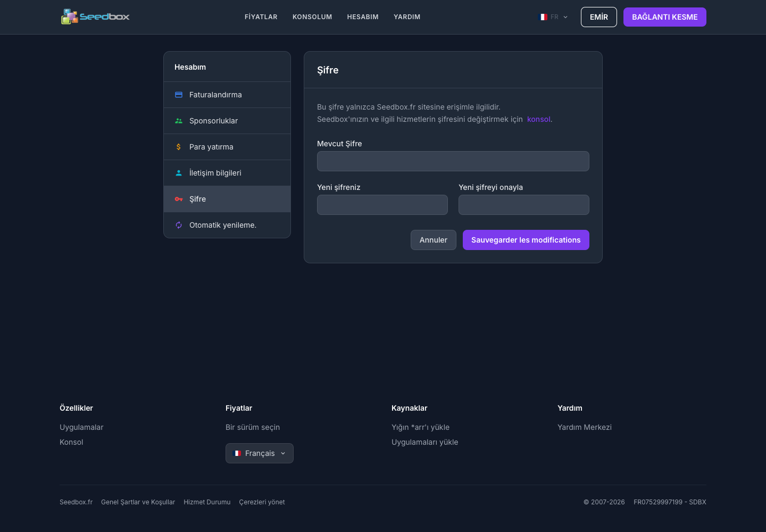Click the Seedbox logo
This screenshot has height=532, width=766.
point(95,16)
